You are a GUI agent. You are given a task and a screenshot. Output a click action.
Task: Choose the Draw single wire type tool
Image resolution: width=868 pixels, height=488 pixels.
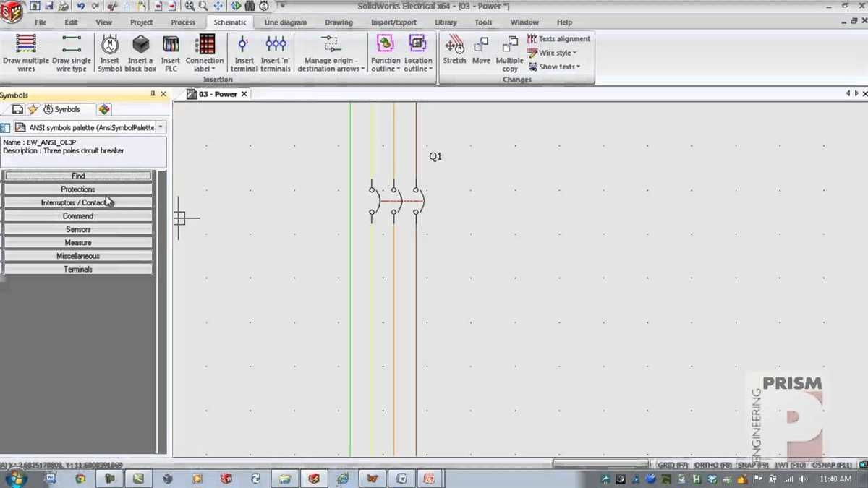[72, 51]
